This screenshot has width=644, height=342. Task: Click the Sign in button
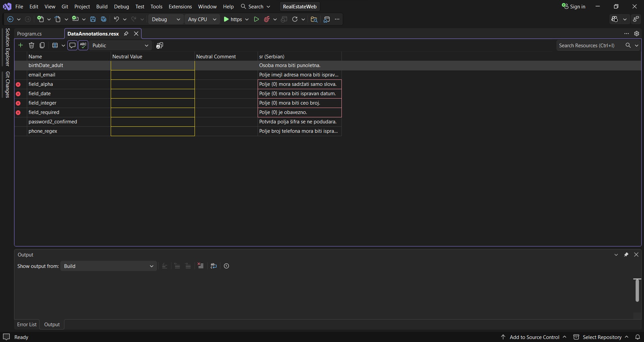tap(574, 7)
